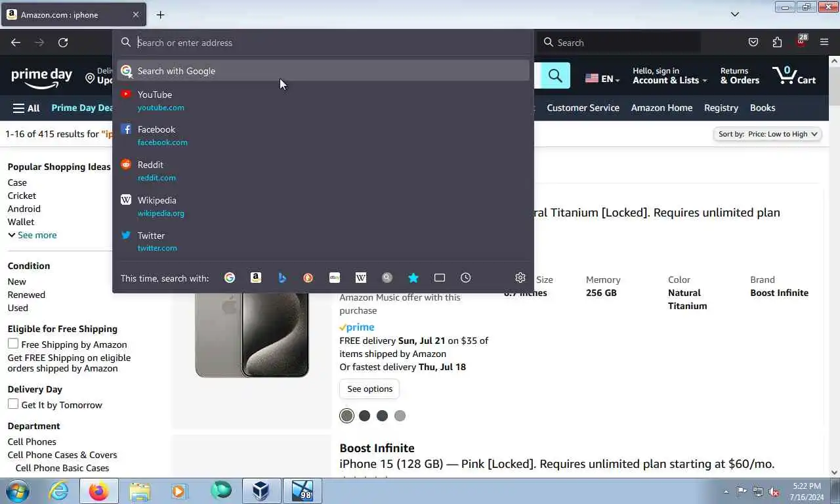Open the All hamburger menu

pyautogui.click(x=26, y=108)
